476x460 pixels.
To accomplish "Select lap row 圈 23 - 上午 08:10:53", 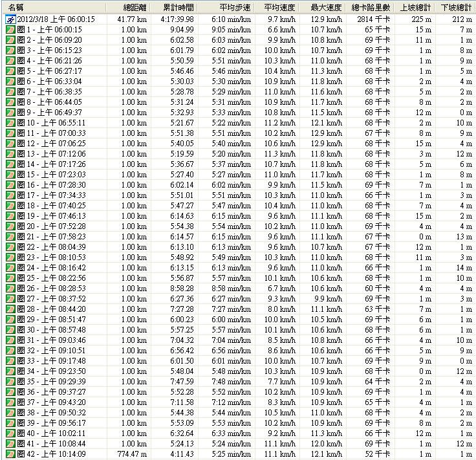I will click(239, 257).
